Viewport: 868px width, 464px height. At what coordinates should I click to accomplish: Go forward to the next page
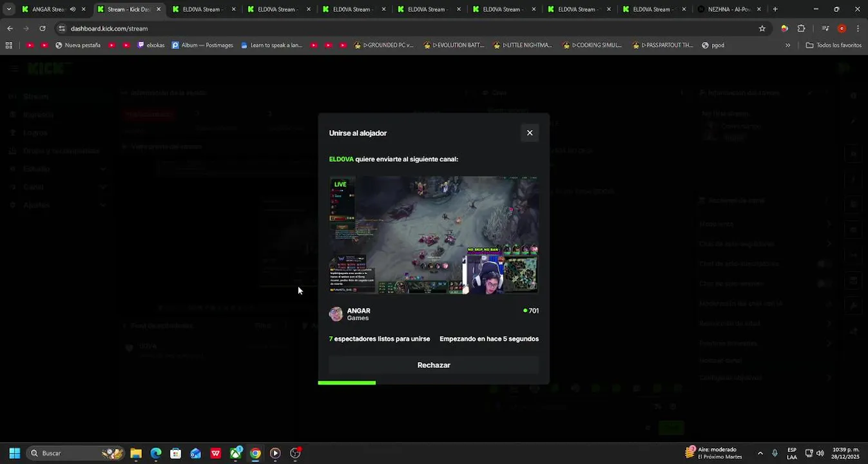[x=26, y=28]
